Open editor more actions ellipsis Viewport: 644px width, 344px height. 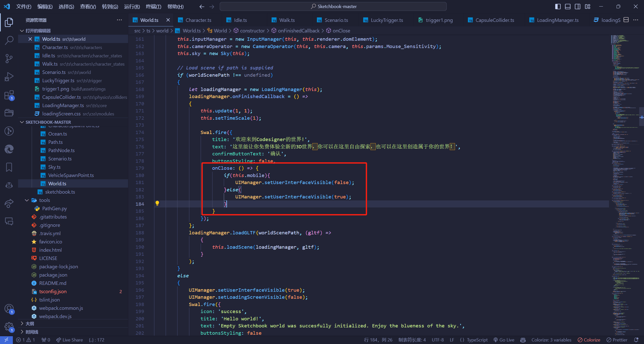[x=636, y=20]
